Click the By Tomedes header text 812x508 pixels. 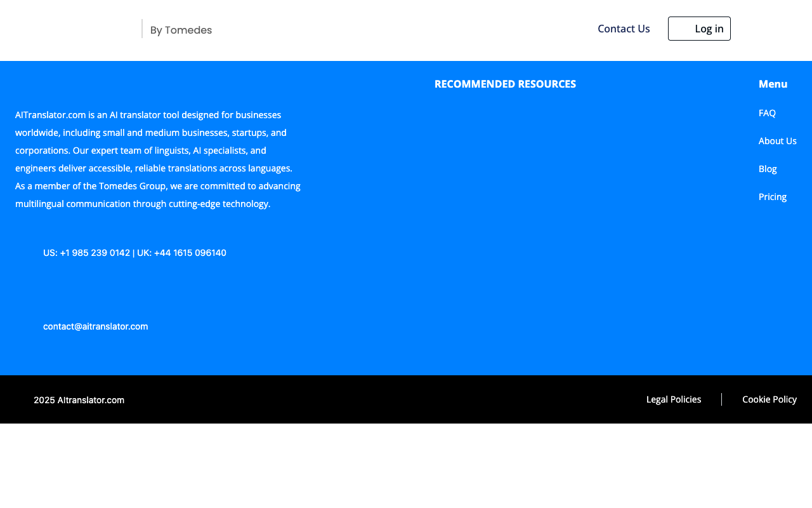coord(181,30)
